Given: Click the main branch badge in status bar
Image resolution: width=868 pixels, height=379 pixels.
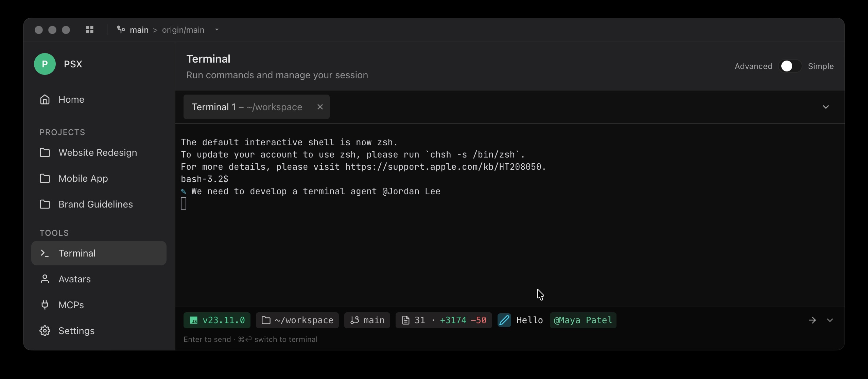Looking at the screenshot, I should point(367,320).
